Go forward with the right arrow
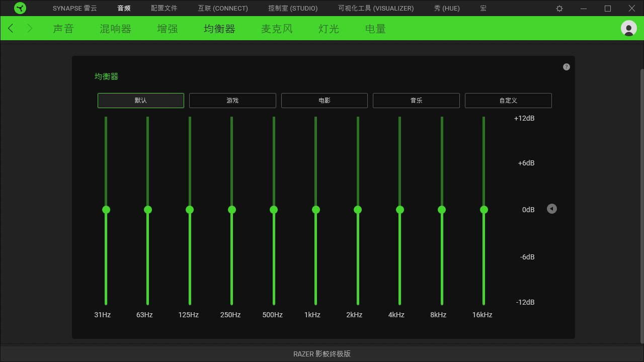Viewport: 644px width, 362px height. [30, 29]
